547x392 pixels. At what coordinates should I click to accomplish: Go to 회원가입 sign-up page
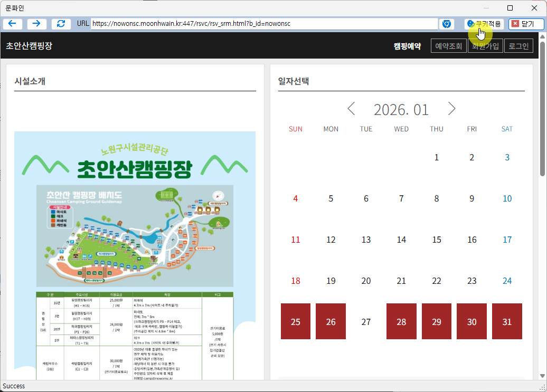tap(485, 46)
